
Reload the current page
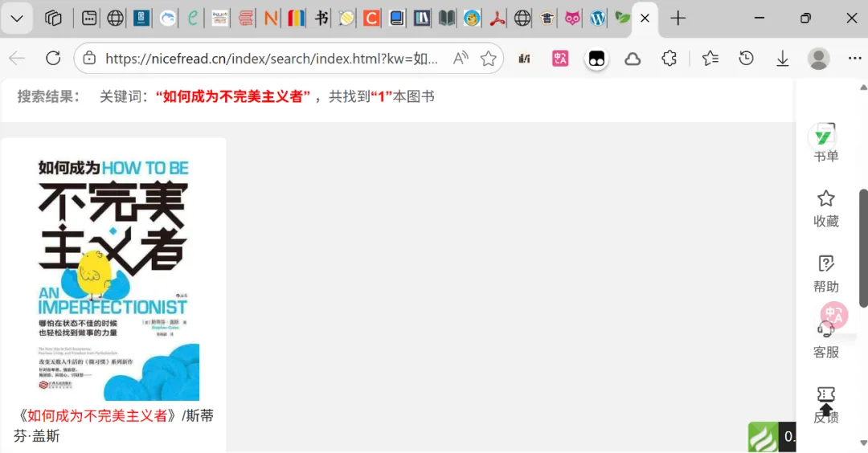point(53,58)
